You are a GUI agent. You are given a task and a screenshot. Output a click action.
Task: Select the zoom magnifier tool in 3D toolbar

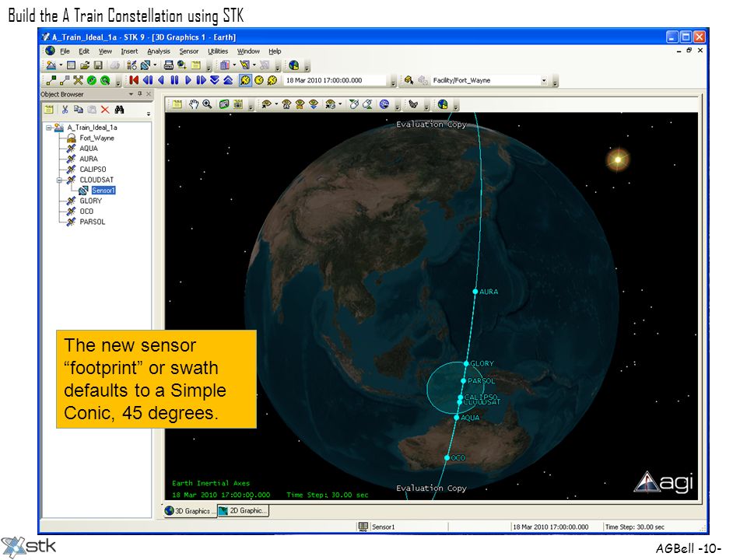207,104
